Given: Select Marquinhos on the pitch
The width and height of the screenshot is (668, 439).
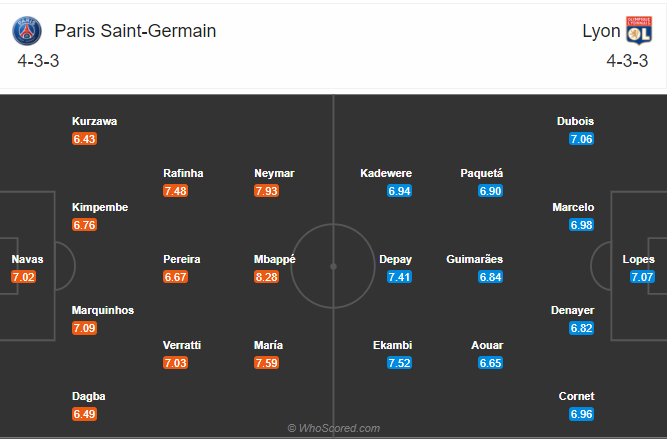Looking at the screenshot, I should [103, 310].
